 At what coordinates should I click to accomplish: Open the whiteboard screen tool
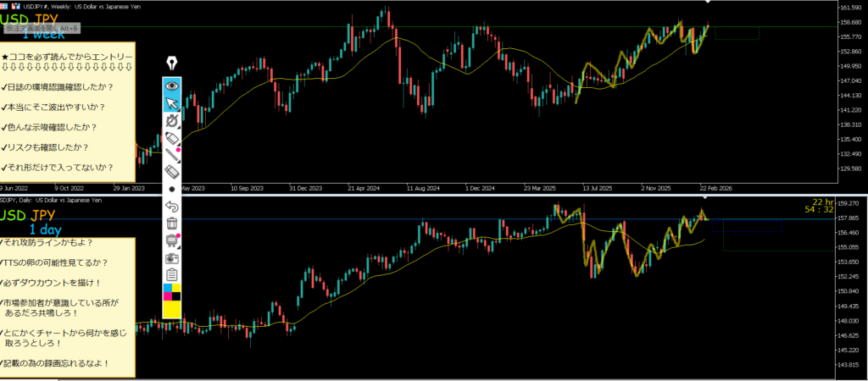click(x=171, y=240)
